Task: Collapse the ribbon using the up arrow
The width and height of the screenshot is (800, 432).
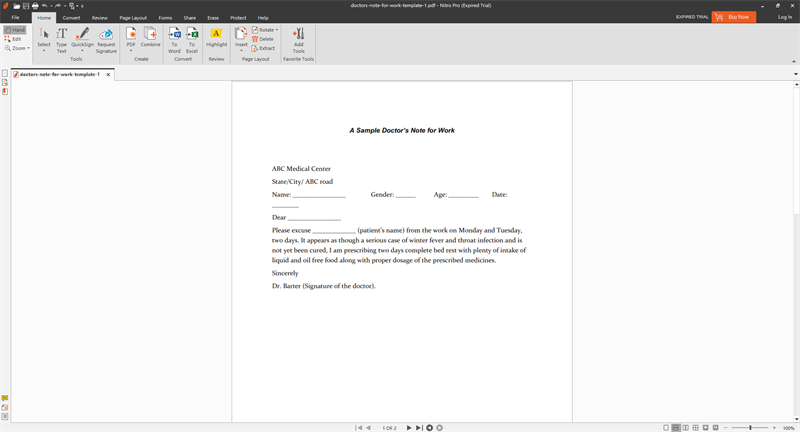Action: pyautogui.click(x=793, y=61)
